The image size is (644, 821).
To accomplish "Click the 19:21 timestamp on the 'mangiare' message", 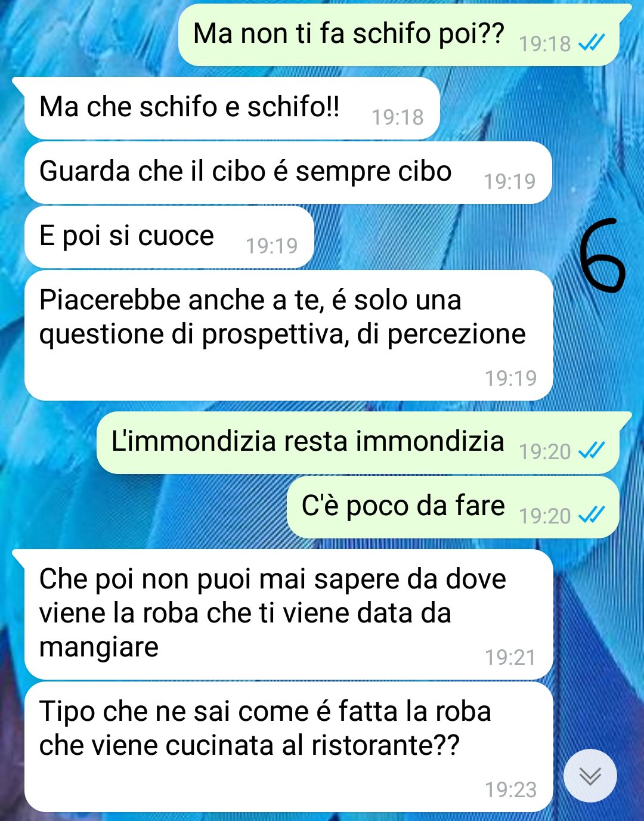I will pos(510,657).
